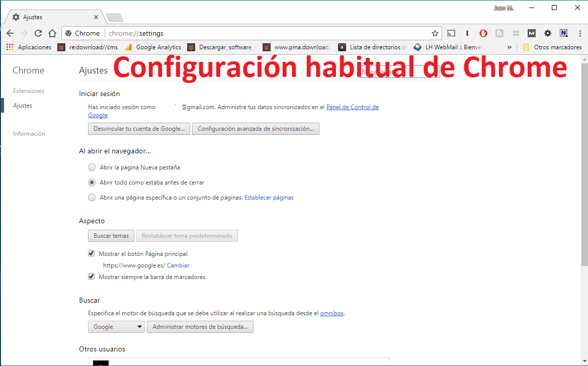Click the gray puzzle-shaped extension icon
588x366 pixels.
[x=516, y=33]
